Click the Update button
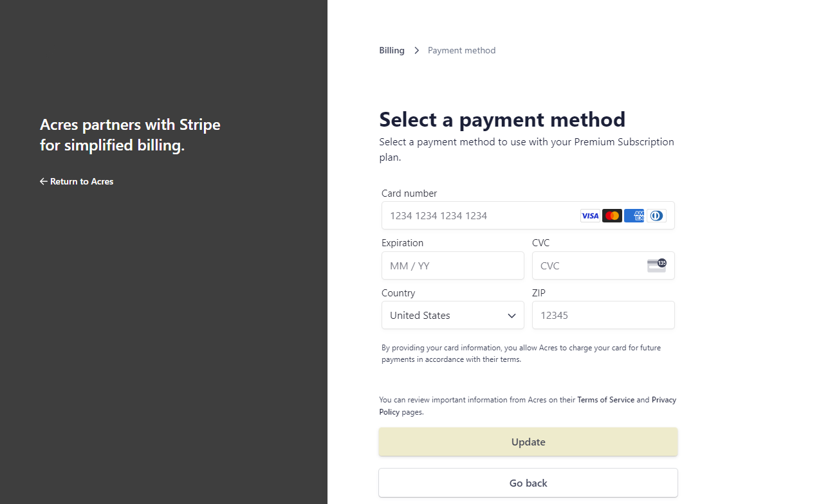 (x=528, y=442)
